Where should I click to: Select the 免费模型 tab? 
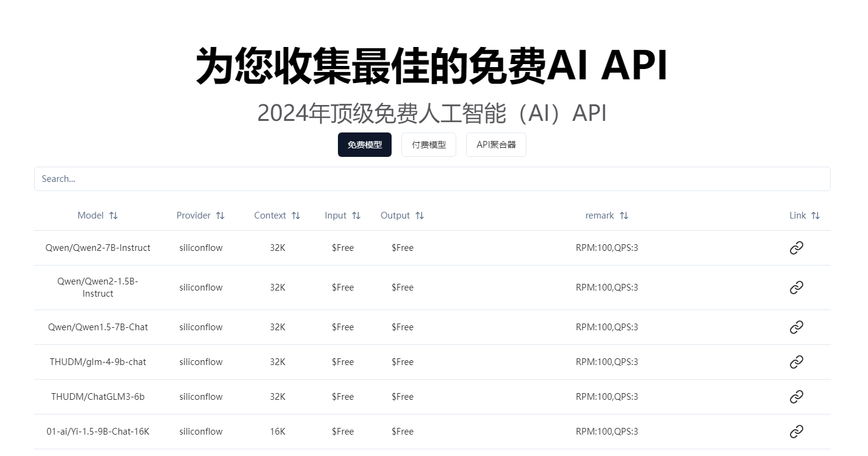pos(365,145)
